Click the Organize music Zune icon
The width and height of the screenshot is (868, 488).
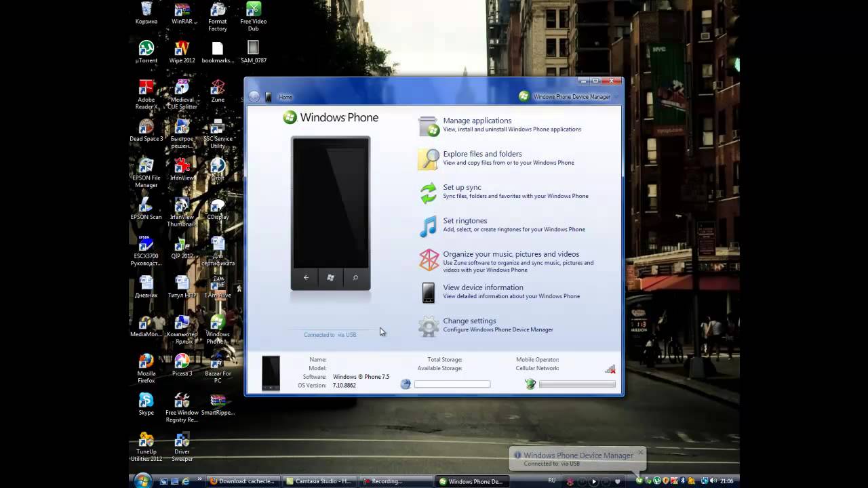click(429, 260)
